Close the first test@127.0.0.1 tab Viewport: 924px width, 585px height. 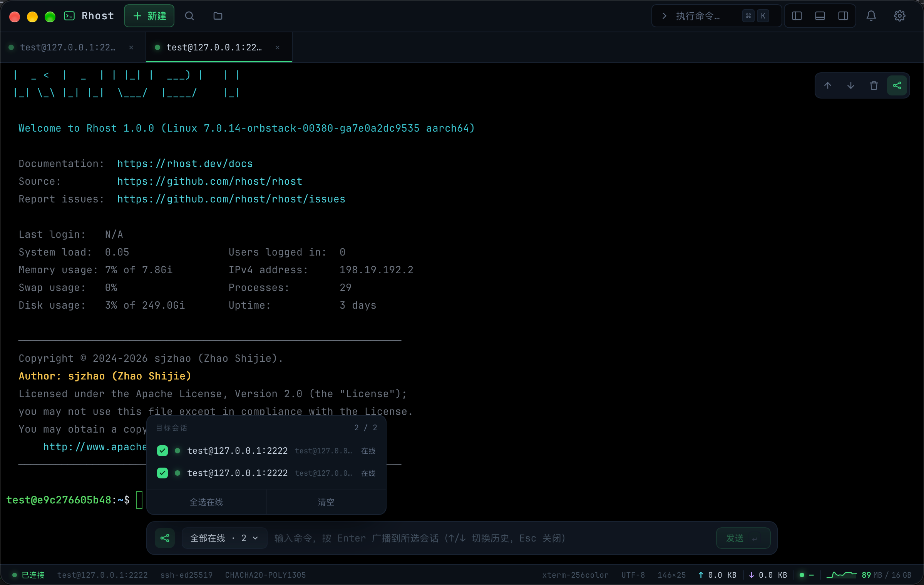131,47
